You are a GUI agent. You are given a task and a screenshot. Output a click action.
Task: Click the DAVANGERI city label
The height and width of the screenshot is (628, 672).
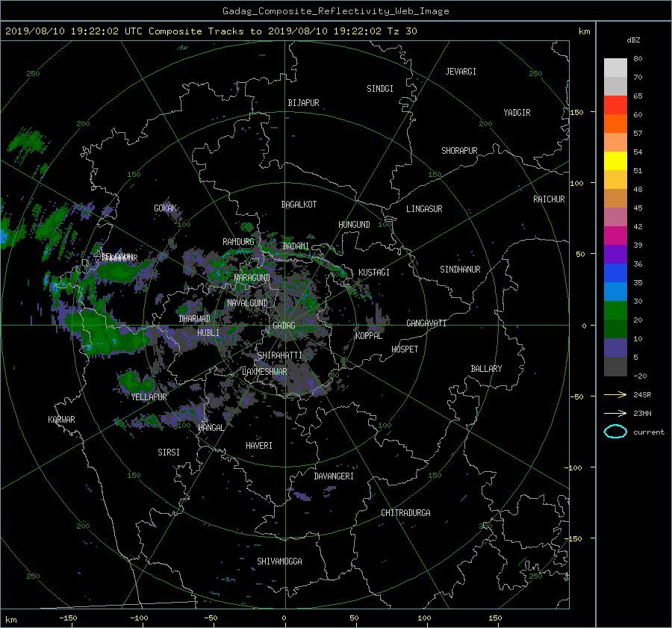(x=334, y=476)
